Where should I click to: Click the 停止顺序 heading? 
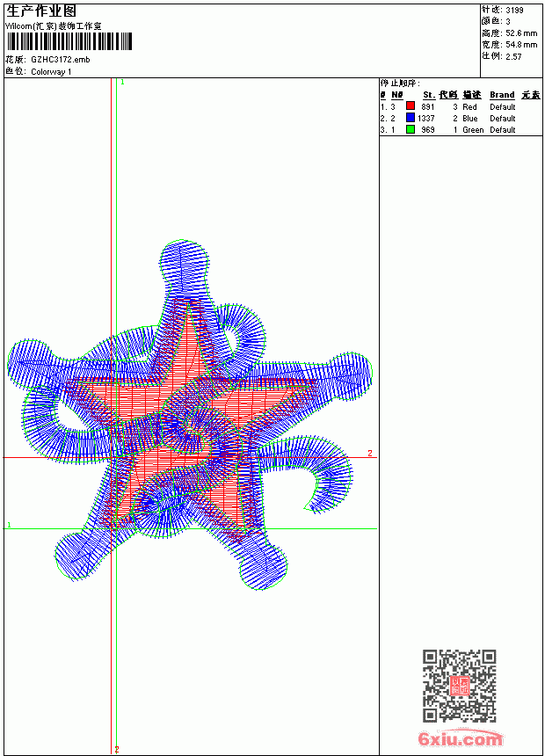tap(400, 84)
